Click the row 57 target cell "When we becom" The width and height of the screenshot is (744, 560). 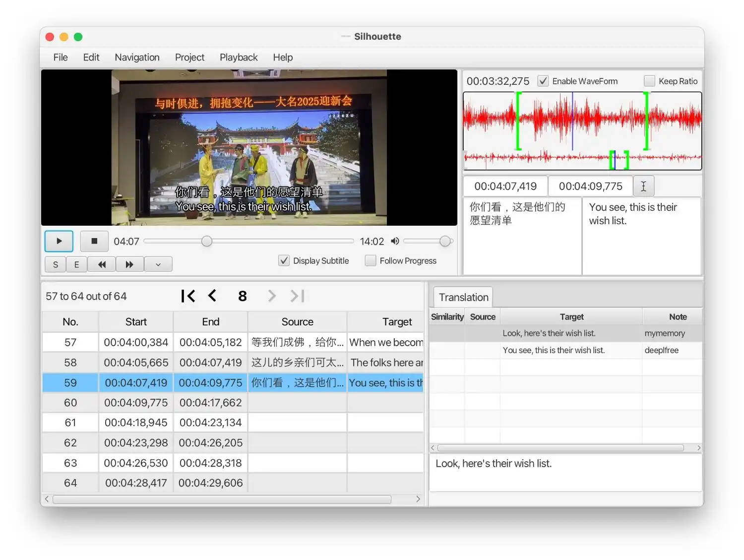(385, 342)
